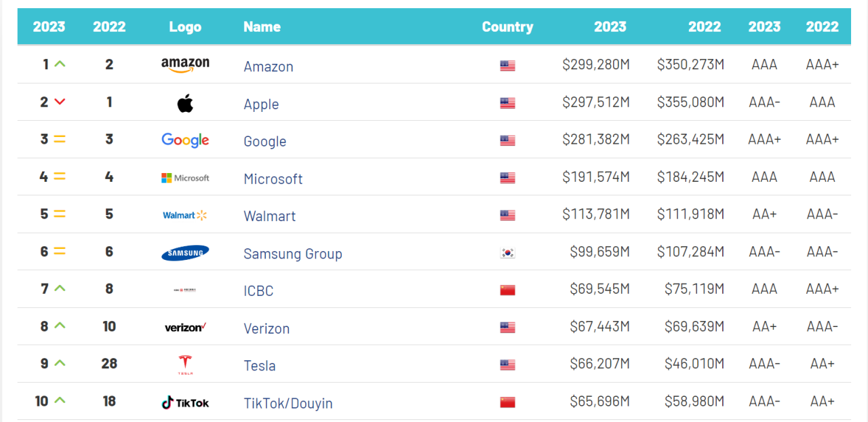Open the Amazon brand name link
Screen dimensions: 868x422
tap(269, 66)
